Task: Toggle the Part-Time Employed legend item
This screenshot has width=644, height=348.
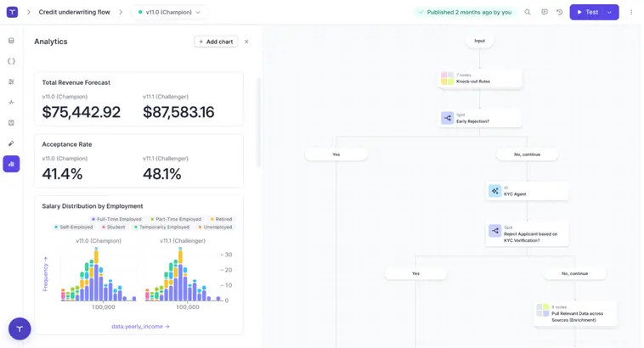Action: [176, 219]
